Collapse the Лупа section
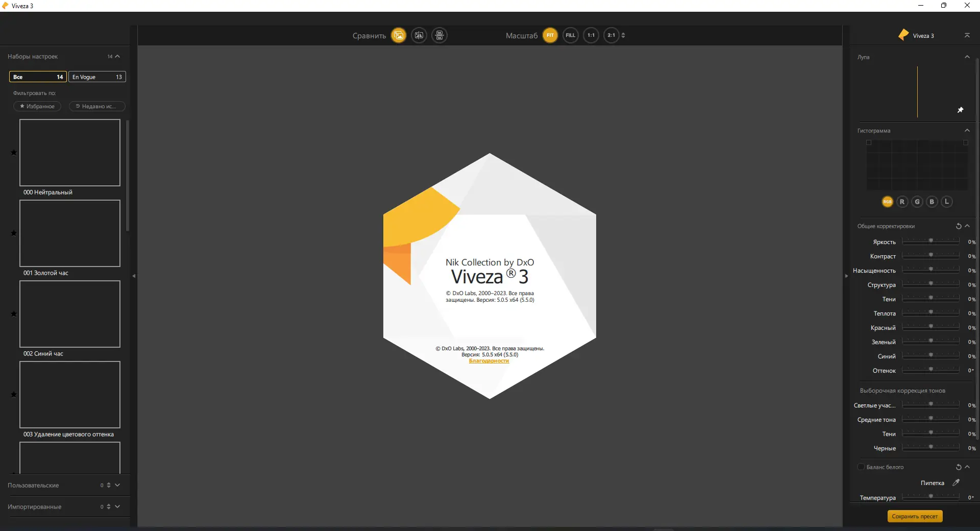The width and height of the screenshot is (980, 531). 967,57
